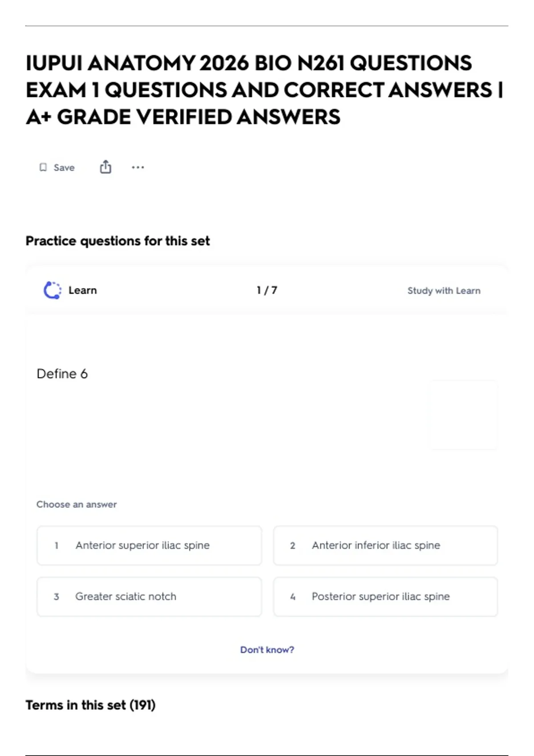
Task: Click the "Practice questions for this set" heading
Action: coord(117,241)
